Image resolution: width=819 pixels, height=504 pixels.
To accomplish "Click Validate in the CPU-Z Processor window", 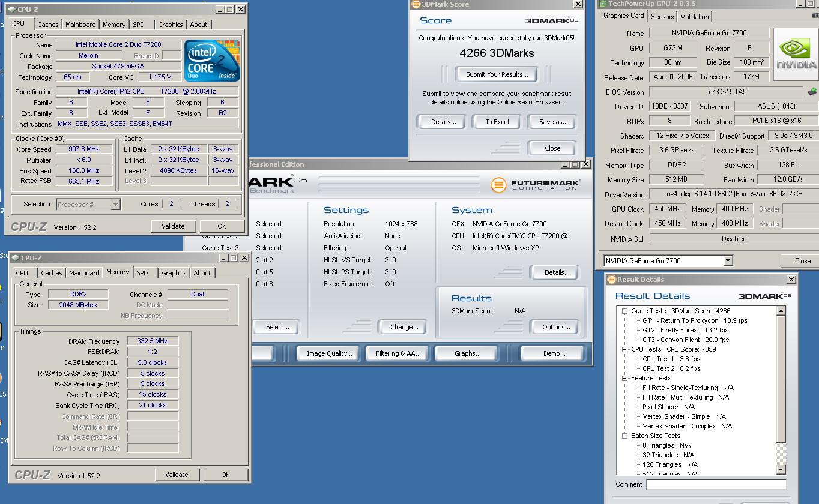I will coord(173,226).
